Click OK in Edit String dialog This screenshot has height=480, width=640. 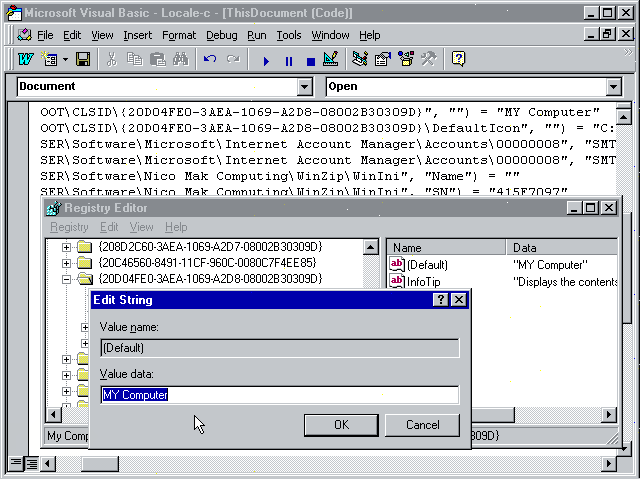(x=341, y=425)
